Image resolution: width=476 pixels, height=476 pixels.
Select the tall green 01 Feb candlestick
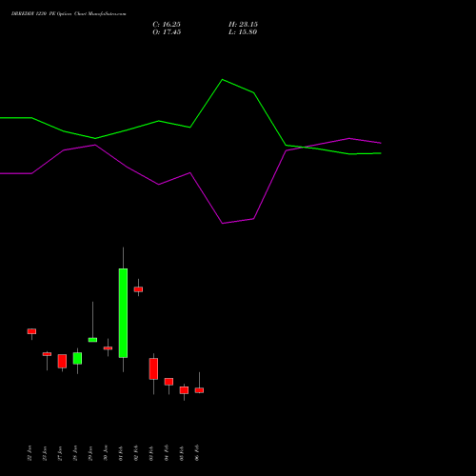pos(123,313)
